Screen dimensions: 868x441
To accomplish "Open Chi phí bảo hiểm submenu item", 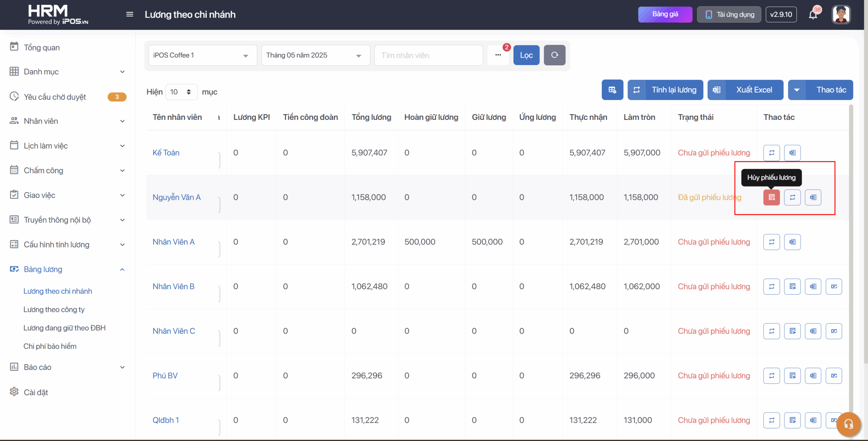I will [50, 346].
